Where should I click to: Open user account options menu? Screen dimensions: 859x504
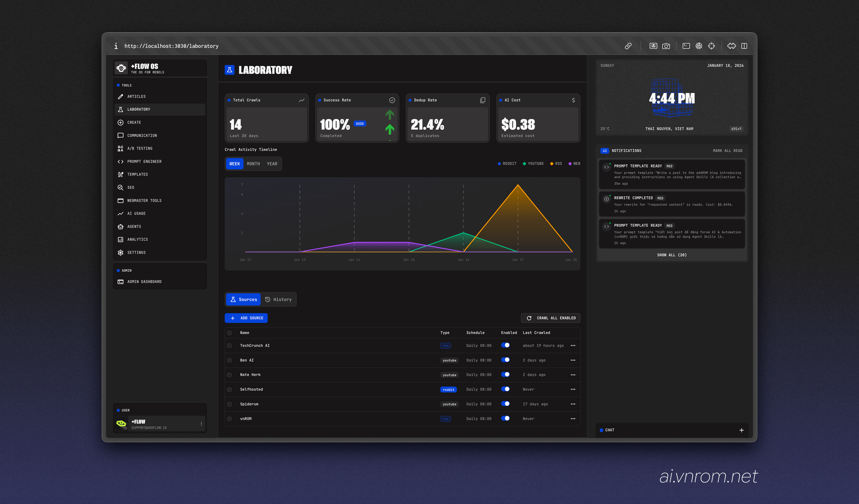[x=201, y=424]
